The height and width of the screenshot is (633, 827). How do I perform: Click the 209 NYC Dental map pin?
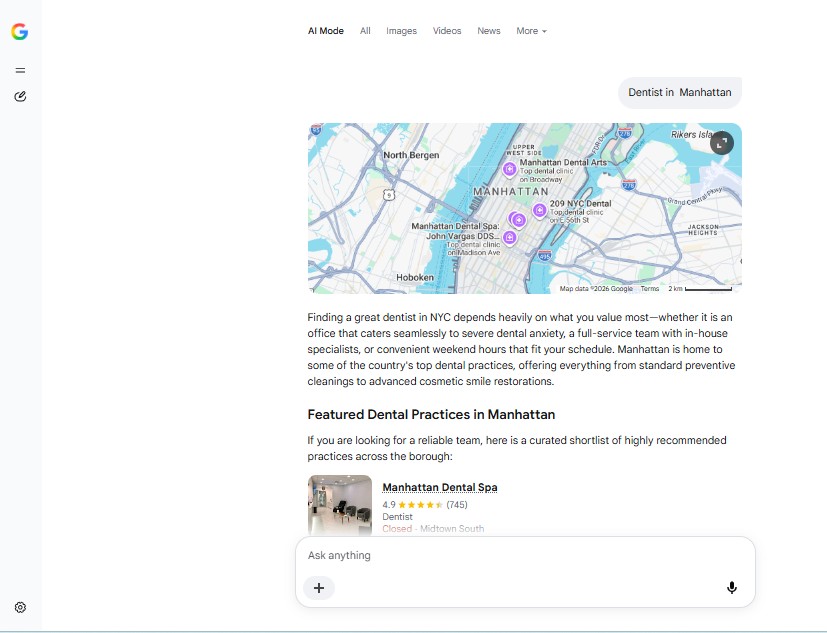click(539, 210)
